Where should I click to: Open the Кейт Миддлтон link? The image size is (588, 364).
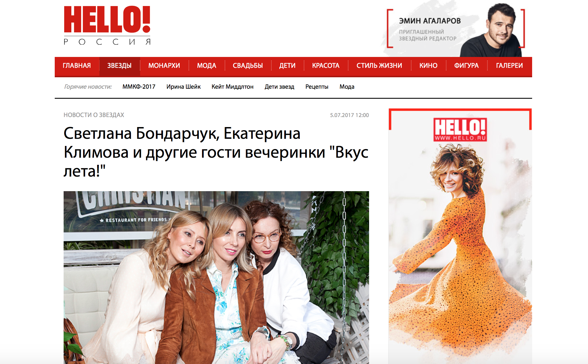pyautogui.click(x=233, y=87)
